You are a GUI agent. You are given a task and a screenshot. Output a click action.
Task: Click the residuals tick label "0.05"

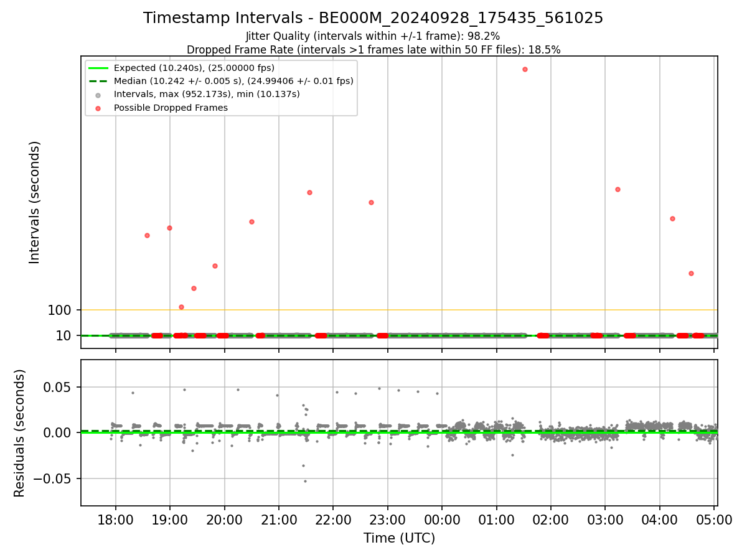[x=59, y=387]
